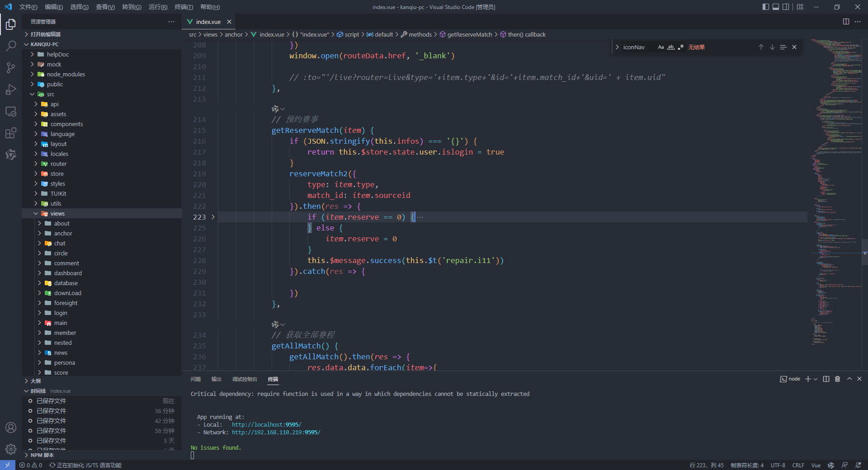This screenshot has height=470, width=868.
Task: Click getReserveMatch in the breadcrumb
Action: pos(470,34)
